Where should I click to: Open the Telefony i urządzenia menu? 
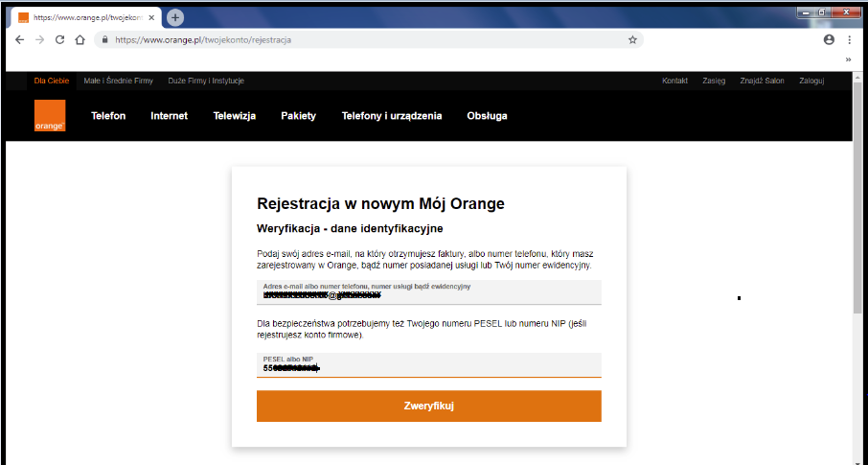point(392,116)
